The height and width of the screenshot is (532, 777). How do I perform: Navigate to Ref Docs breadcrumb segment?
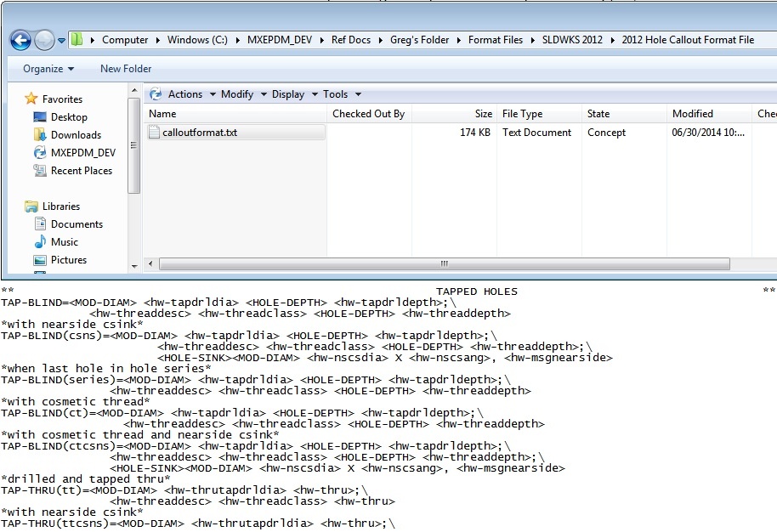point(351,40)
